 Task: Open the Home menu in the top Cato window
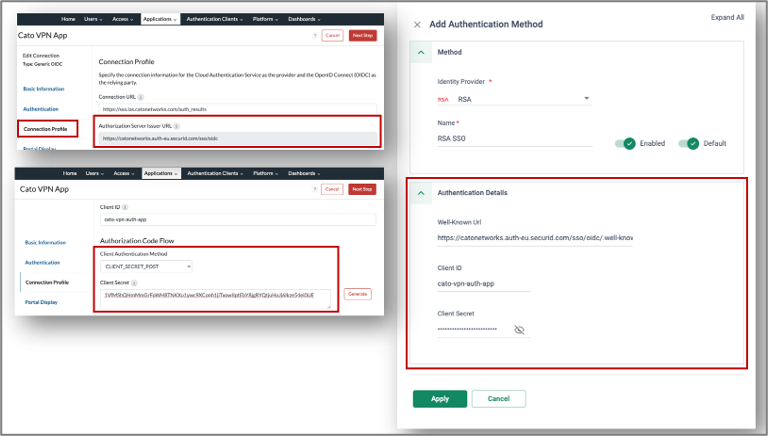point(68,19)
